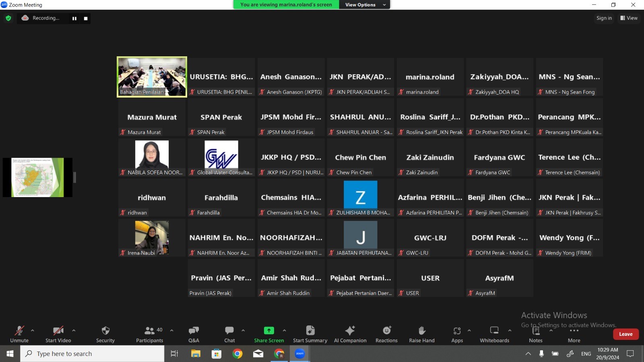This screenshot has width=644, height=362.
Task: Open AI Companion sparkle icon
Action: click(350, 331)
